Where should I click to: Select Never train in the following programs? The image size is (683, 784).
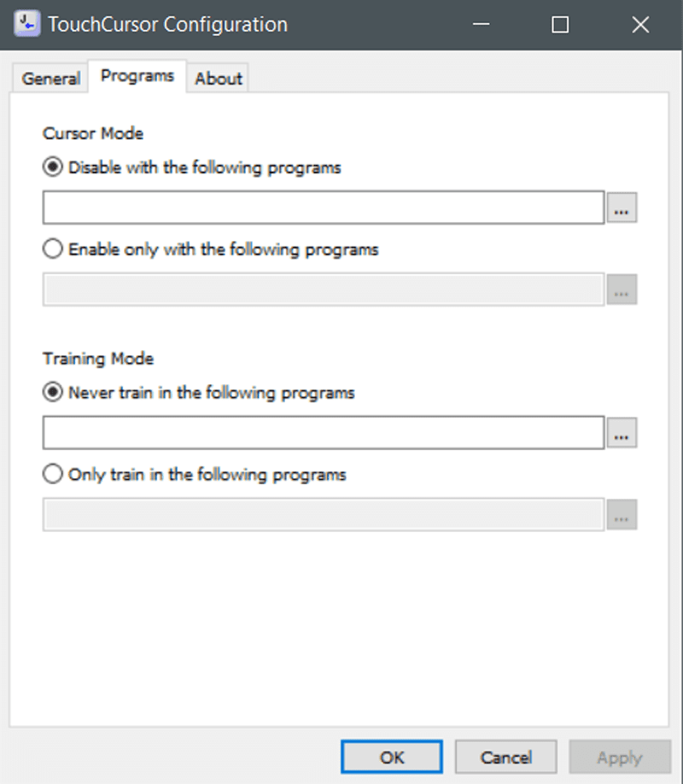[199, 393]
